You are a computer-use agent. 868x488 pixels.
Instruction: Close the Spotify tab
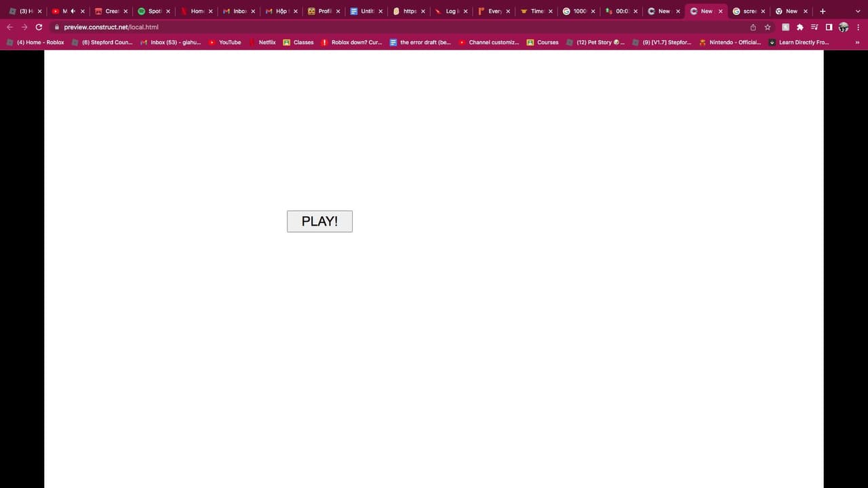(168, 11)
